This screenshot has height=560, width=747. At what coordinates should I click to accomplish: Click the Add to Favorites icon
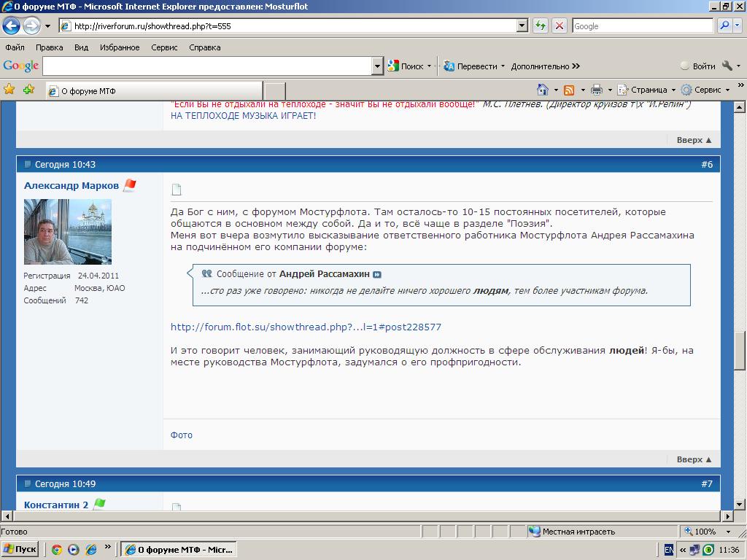(28, 90)
